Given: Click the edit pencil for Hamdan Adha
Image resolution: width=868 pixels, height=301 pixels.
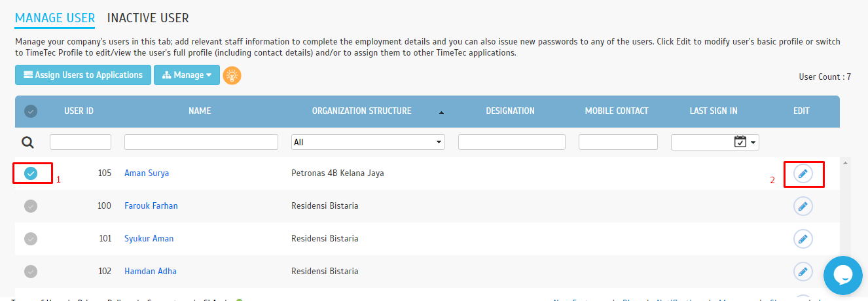Looking at the screenshot, I should 803,271.
